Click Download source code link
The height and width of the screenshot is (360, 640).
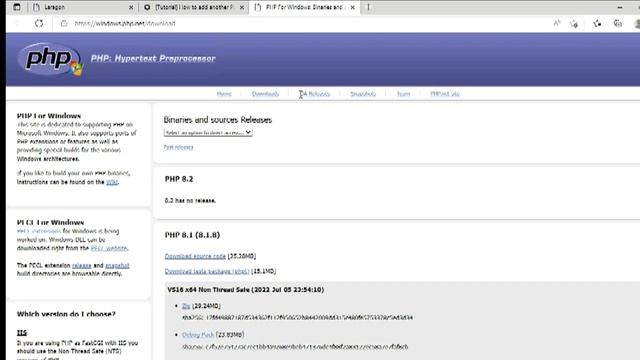[195, 256]
